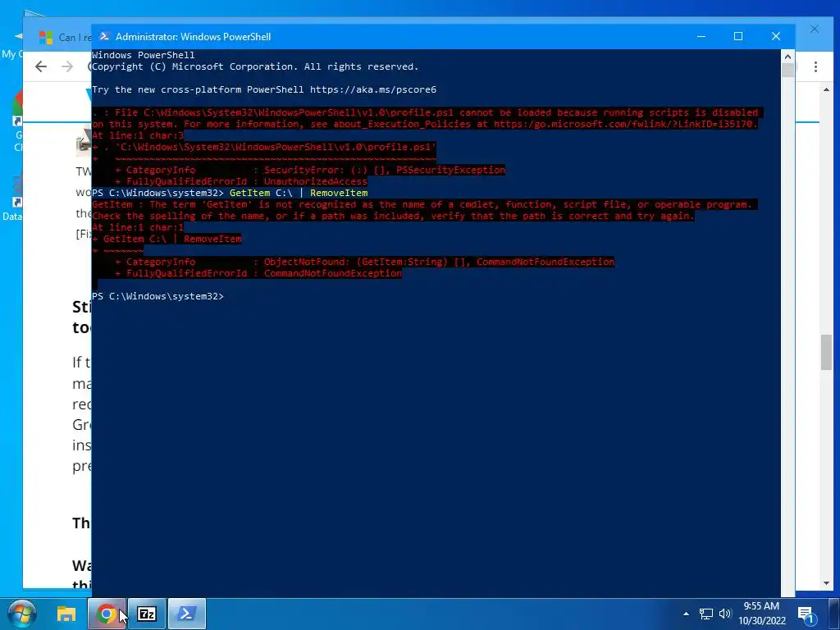Click the Chrome page scroll-down arrow
The width and height of the screenshot is (840, 630).
tap(826, 583)
